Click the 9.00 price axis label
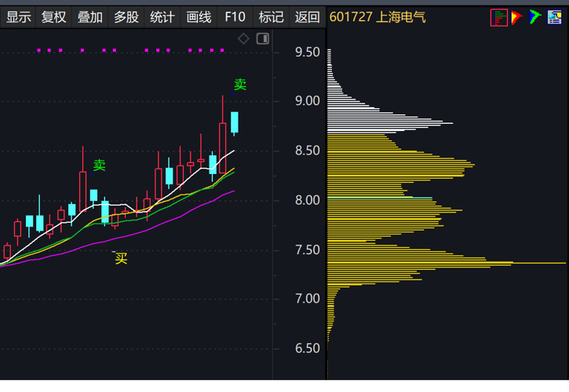The width and height of the screenshot is (569, 392). (308, 101)
